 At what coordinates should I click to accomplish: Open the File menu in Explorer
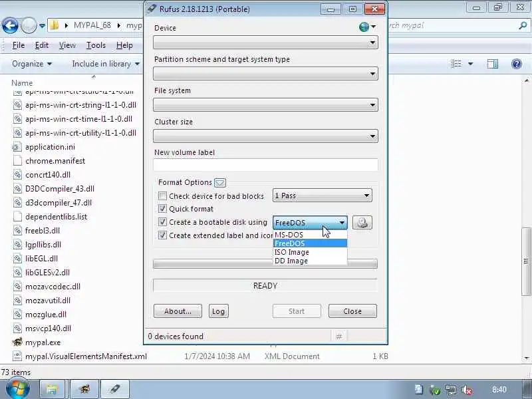pyautogui.click(x=19, y=45)
